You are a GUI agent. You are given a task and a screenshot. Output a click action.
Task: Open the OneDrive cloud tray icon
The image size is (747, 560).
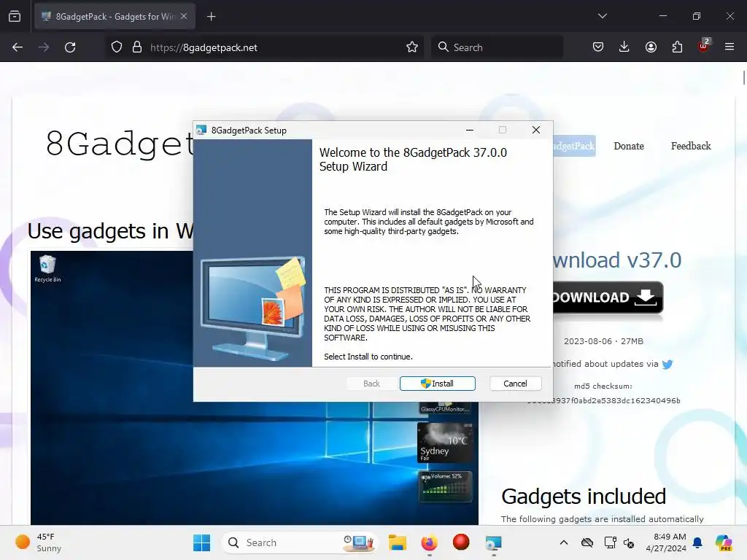[587, 542]
